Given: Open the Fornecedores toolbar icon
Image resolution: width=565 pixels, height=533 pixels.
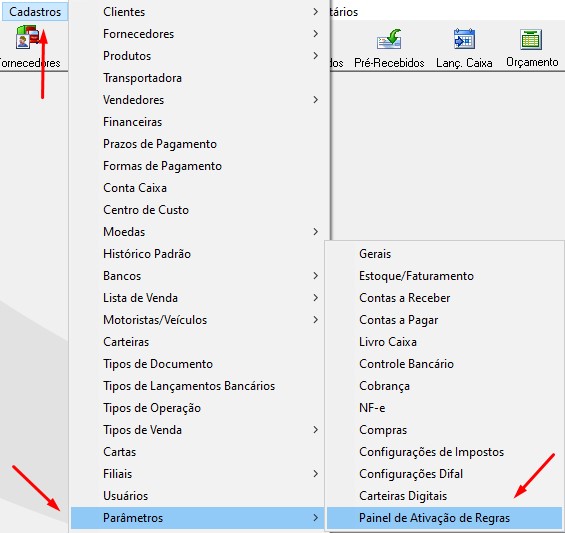Looking at the screenshot, I should [x=27, y=37].
